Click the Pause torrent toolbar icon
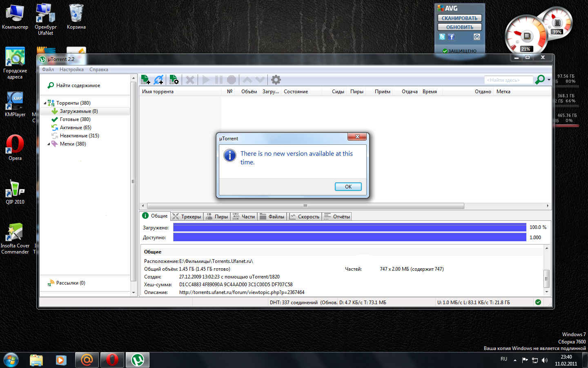This screenshot has width=588, height=368. coord(219,80)
